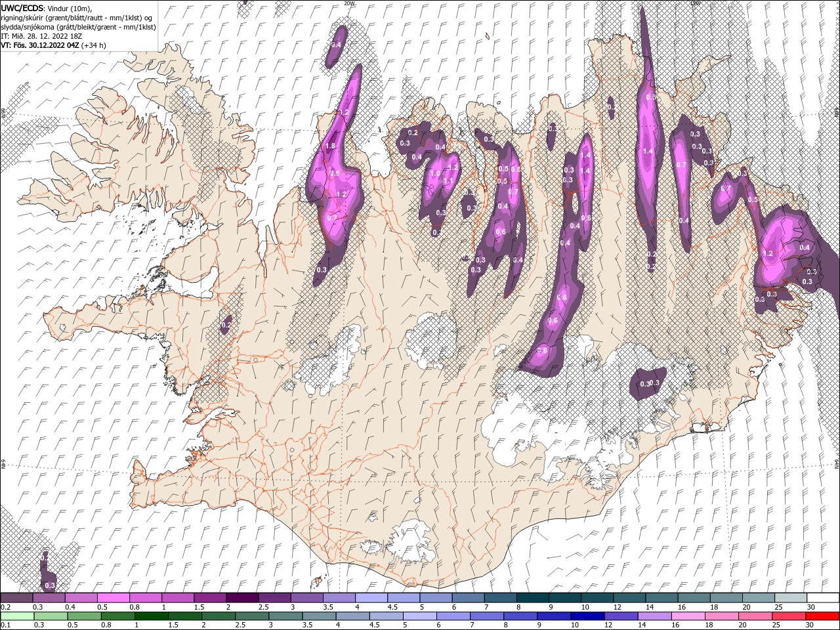
Task: Select the white final swatch in snow legend
Action: click(822, 598)
